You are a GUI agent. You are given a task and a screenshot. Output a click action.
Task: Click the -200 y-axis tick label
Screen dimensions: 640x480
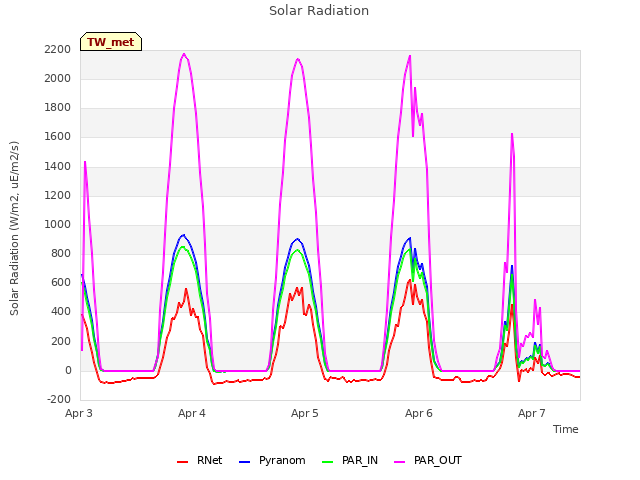point(59,399)
